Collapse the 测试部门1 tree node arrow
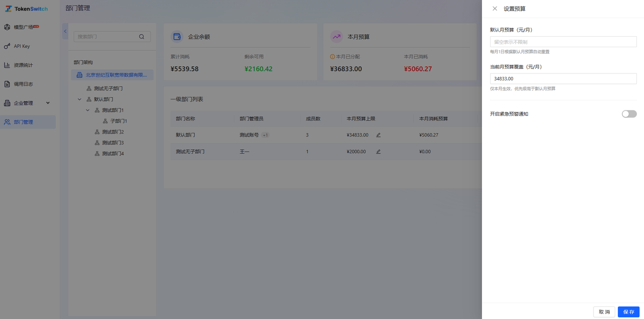The width and height of the screenshot is (644, 319). point(88,110)
